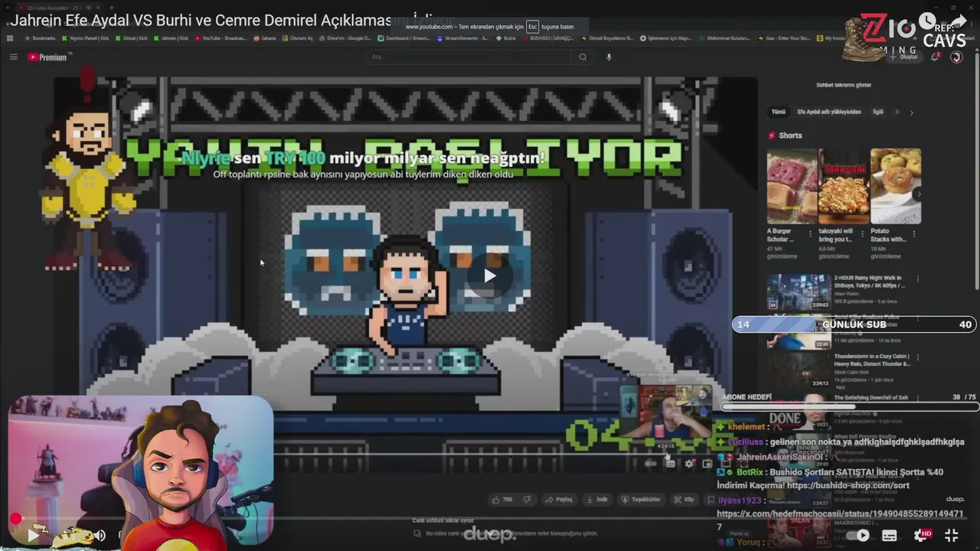Image resolution: width=980 pixels, height=551 pixels.
Task: Open the 2-HOUR Rainy Night Walk video thumbnail
Action: click(x=799, y=292)
